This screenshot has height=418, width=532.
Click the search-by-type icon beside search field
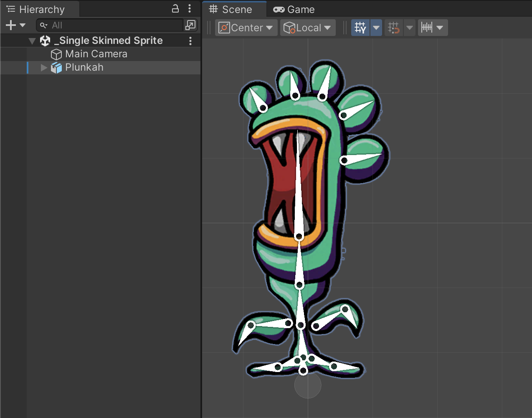[190, 25]
